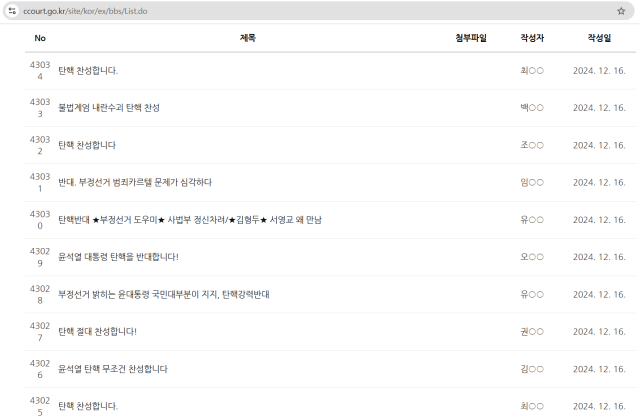
Task: Open post 윤석열 대통령 탄핵을 반대합니다!
Action: click(118, 257)
